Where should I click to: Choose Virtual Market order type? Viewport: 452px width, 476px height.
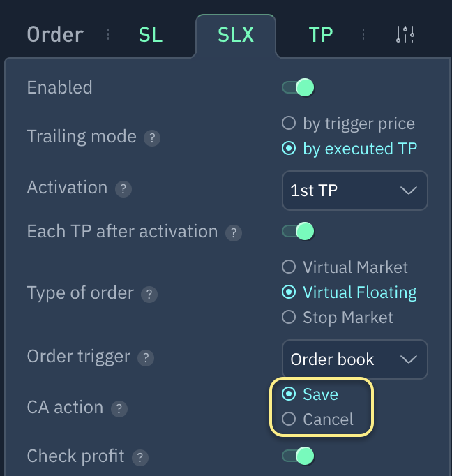[x=289, y=267]
